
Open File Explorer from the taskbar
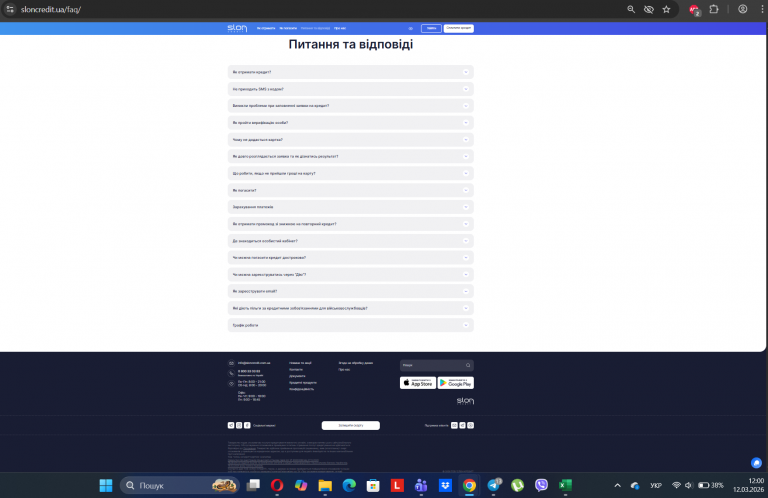[x=325, y=485]
